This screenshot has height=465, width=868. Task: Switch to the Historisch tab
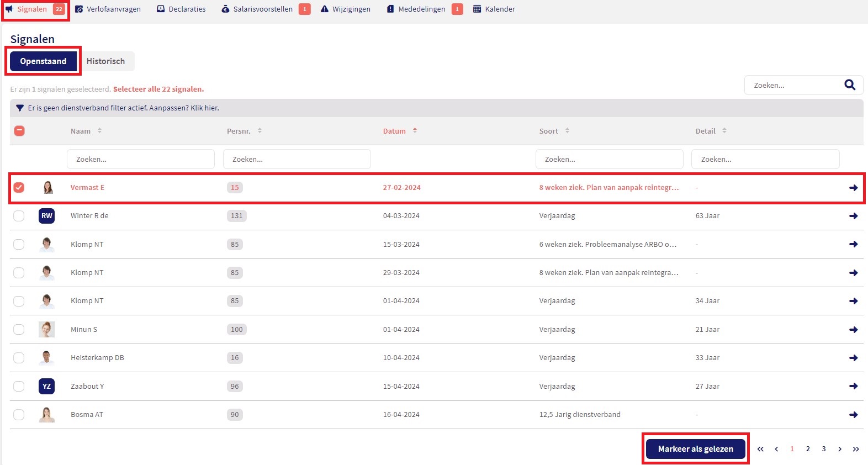pyautogui.click(x=105, y=61)
